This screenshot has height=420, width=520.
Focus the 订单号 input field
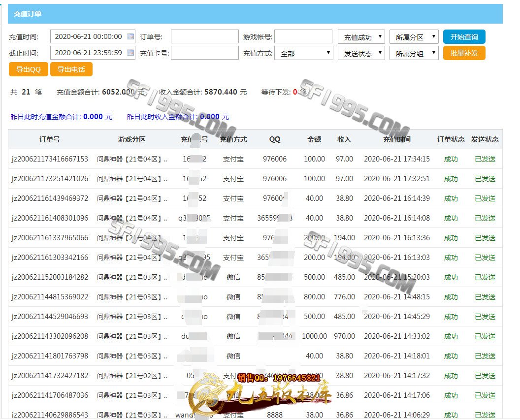click(x=204, y=37)
